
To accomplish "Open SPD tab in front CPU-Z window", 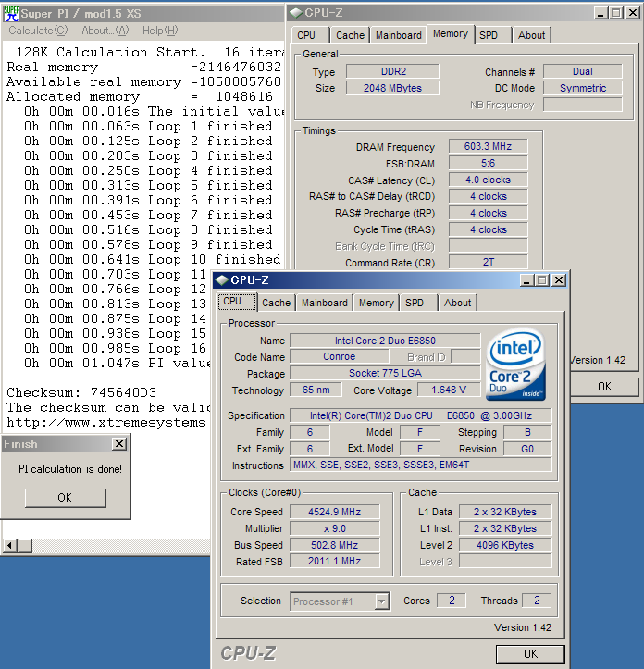I will coord(415,303).
